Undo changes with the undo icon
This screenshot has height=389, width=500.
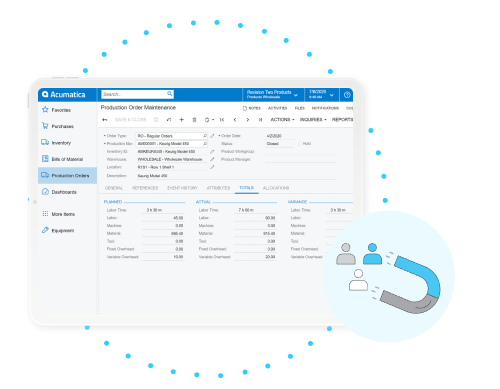(x=169, y=120)
